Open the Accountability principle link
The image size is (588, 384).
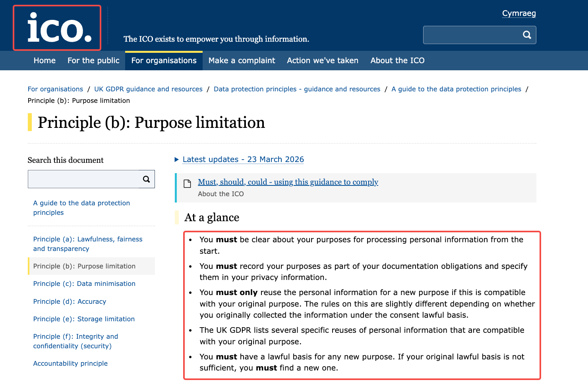[x=70, y=363]
